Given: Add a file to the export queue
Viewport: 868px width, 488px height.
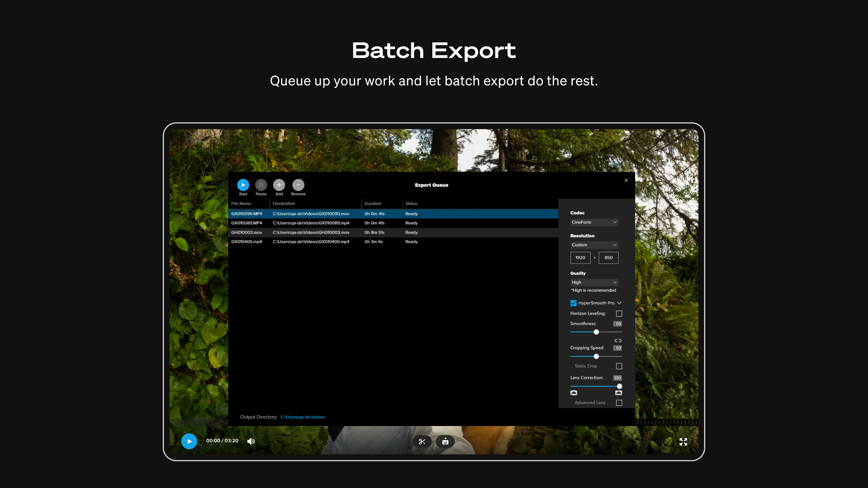Looking at the screenshot, I should [279, 185].
